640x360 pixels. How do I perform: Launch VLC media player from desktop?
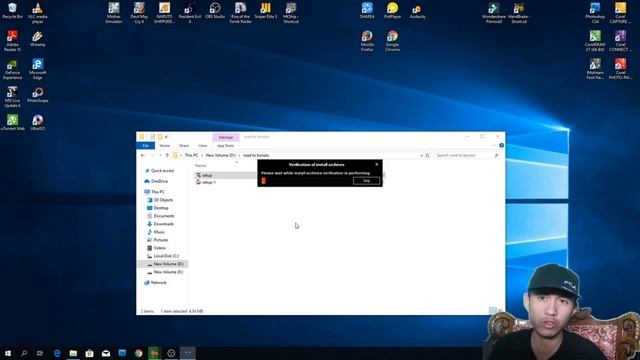coord(38,12)
